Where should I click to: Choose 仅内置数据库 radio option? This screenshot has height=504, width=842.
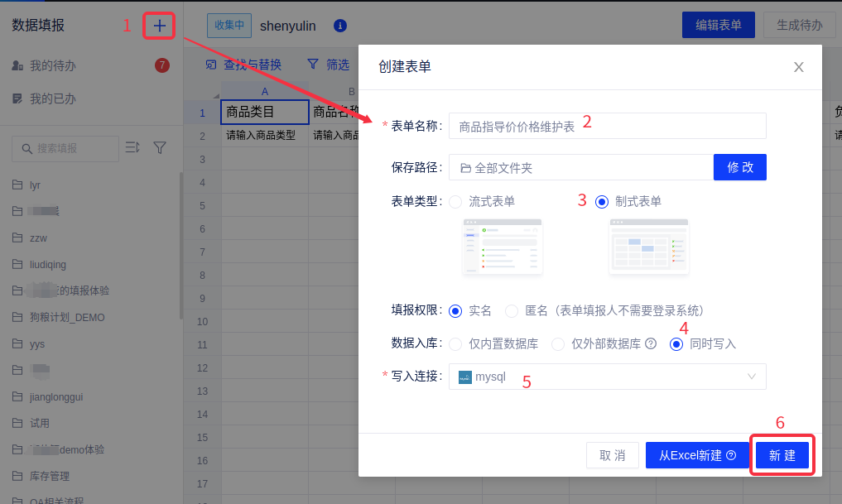[455, 343]
